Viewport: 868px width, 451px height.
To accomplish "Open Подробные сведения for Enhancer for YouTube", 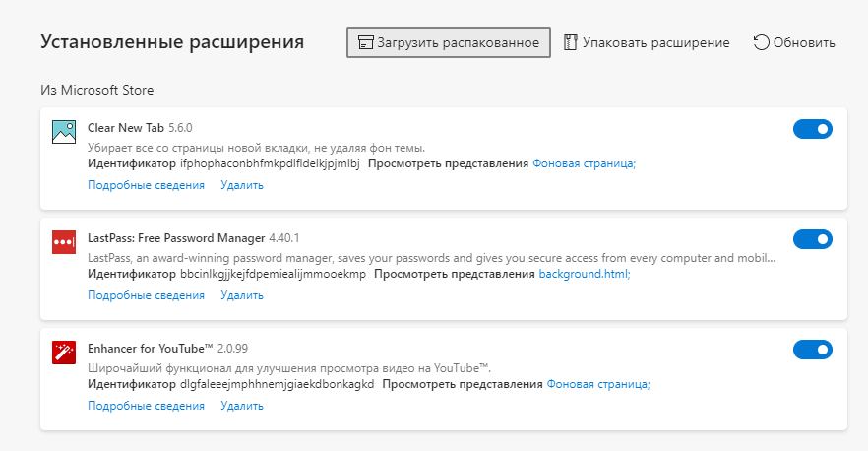I will coord(146,406).
